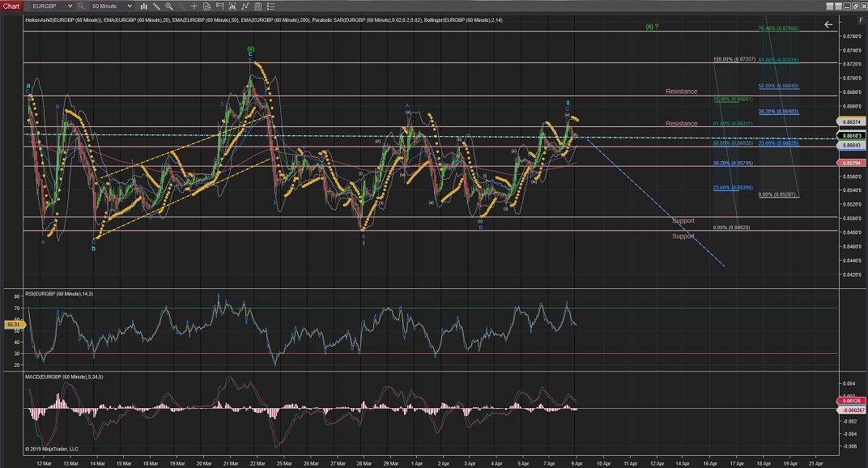Click the lower Support label text
Screen dimensions: 868x468
[x=683, y=236]
